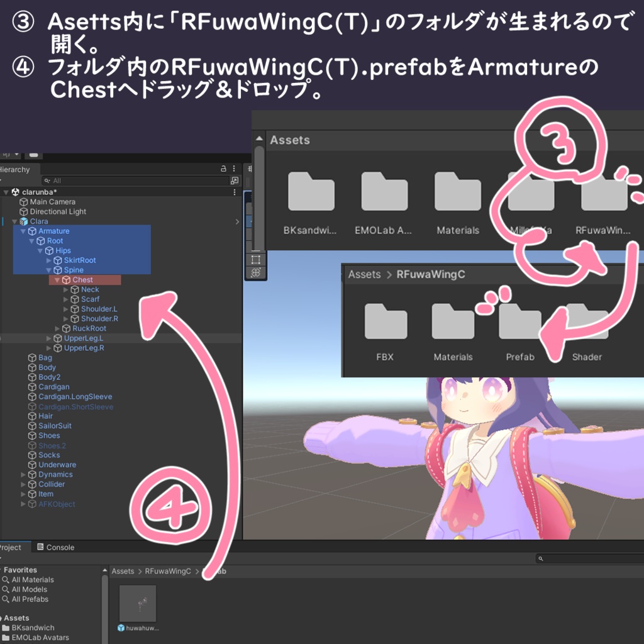Image resolution: width=644 pixels, height=644 pixels.
Task: Click the hierarchy lock icon
Action: [223, 169]
